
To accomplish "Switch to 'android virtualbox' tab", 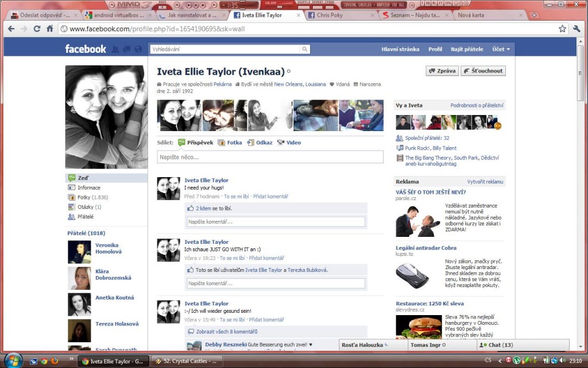I will (118, 16).
